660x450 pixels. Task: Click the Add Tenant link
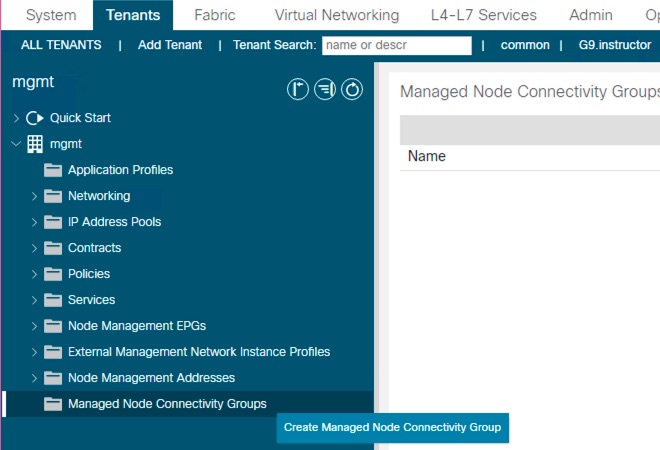pos(170,45)
